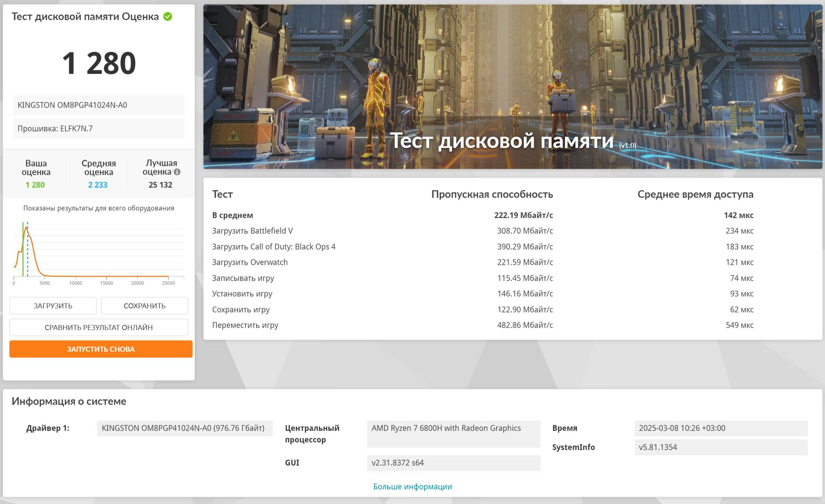Click the 234 мкс access time value
Viewport: 825px width, 504px height.
pyautogui.click(x=740, y=231)
